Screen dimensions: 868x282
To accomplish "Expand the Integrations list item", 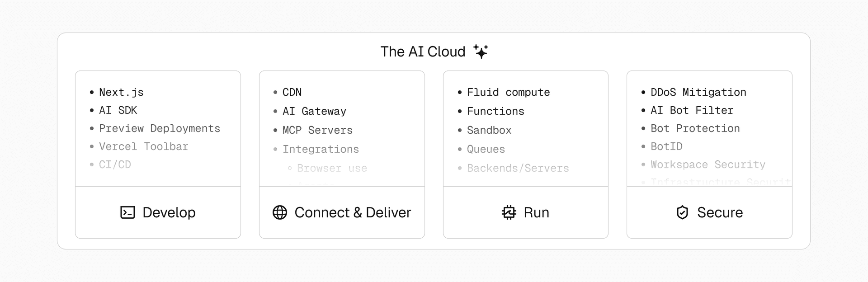I will (x=321, y=149).
